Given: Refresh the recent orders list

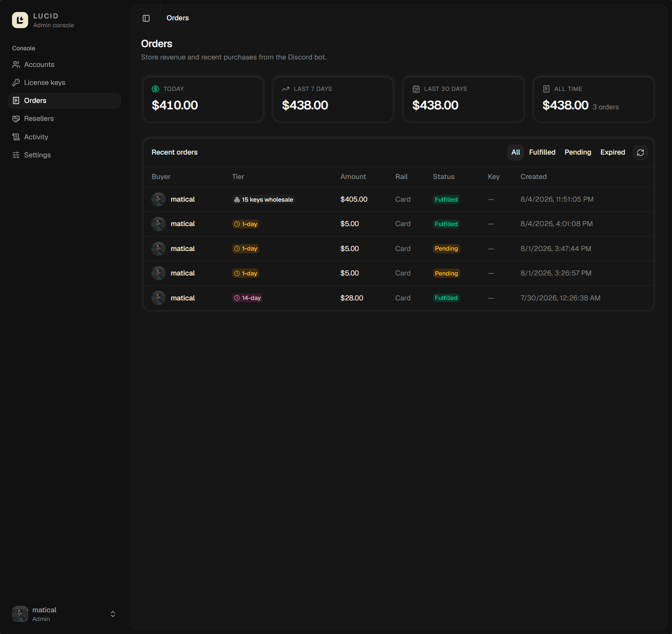Looking at the screenshot, I should [x=640, y=152].
